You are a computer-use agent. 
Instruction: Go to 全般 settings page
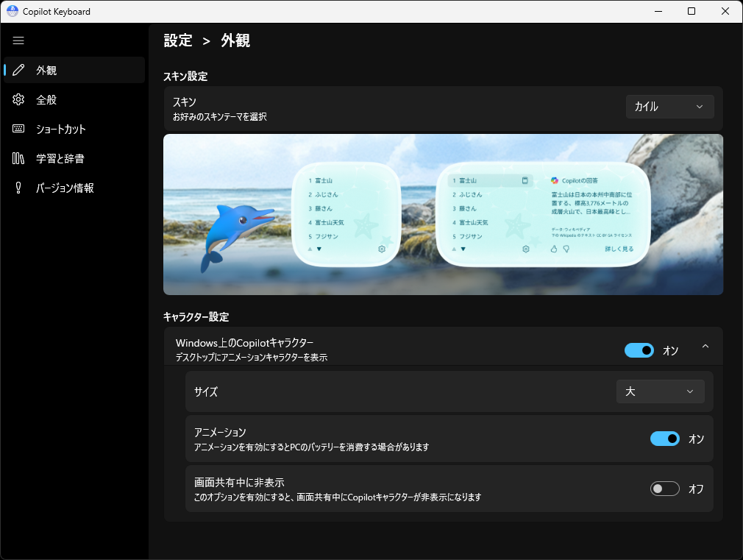[x=74, y=99]
